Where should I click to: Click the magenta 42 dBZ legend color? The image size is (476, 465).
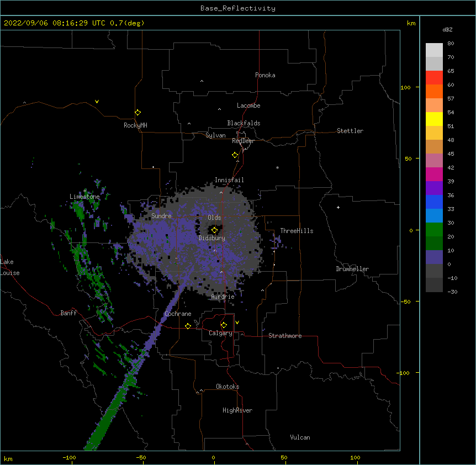434,174
